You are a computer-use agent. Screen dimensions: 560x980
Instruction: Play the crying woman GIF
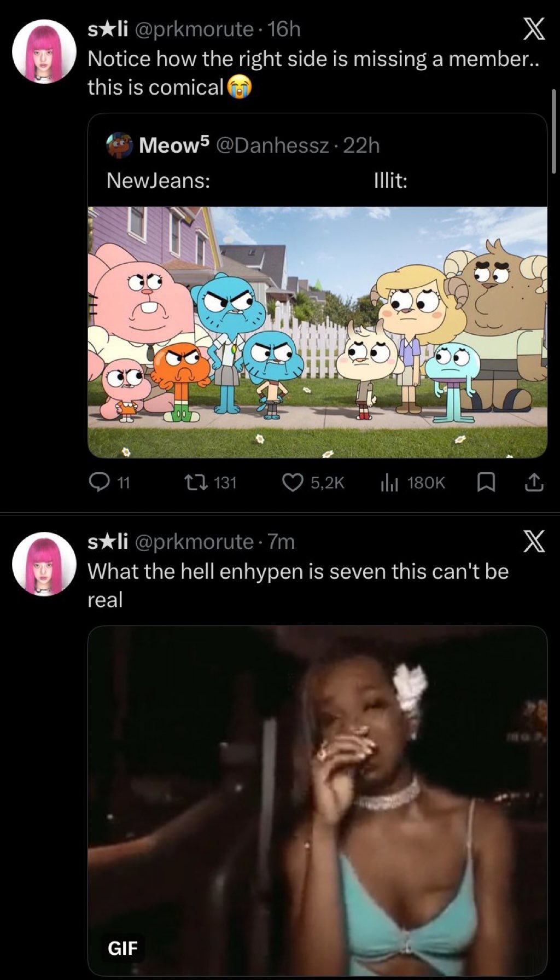coord(317,801)
